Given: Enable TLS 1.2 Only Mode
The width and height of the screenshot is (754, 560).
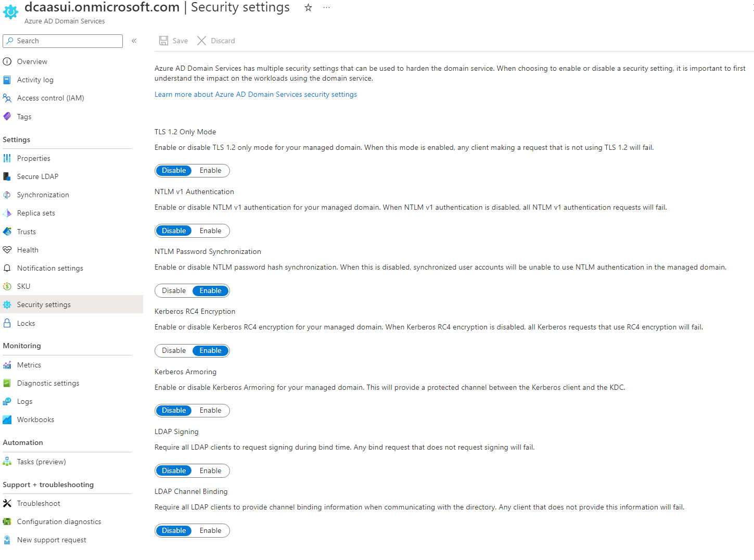Looking at the screenshot, I should 210,171.
